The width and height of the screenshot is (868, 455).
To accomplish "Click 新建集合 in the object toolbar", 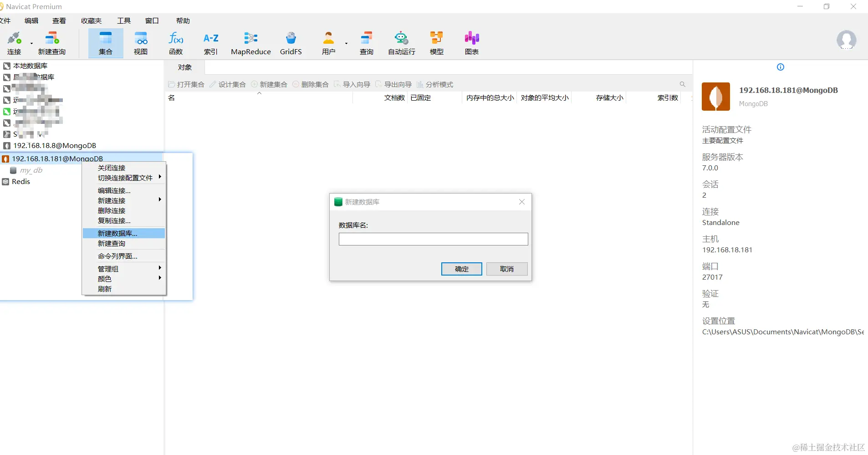I will (269, 84).
